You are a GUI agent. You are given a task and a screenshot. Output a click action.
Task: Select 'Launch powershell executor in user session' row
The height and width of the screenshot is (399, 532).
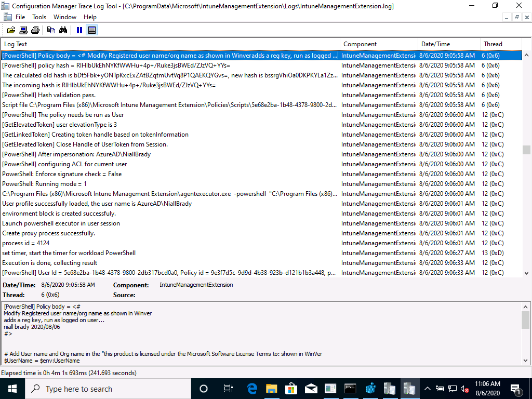(261, 223)
